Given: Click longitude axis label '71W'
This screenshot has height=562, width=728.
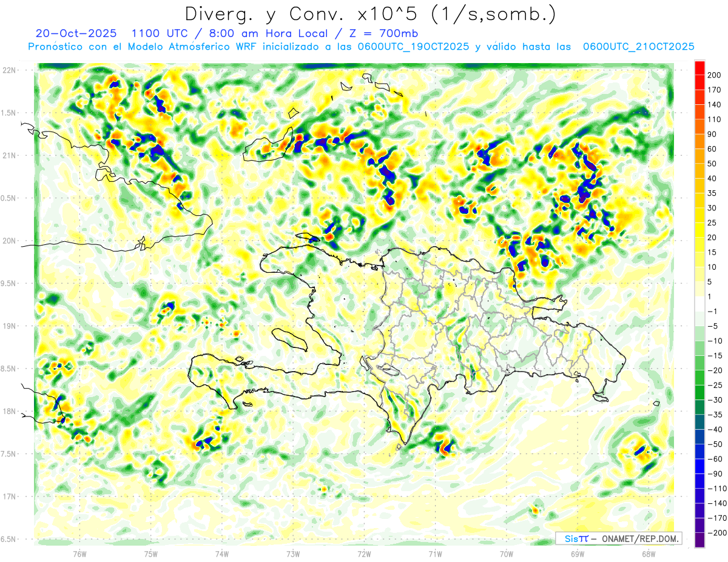Looking at the screenshot, I should [435, 554].
